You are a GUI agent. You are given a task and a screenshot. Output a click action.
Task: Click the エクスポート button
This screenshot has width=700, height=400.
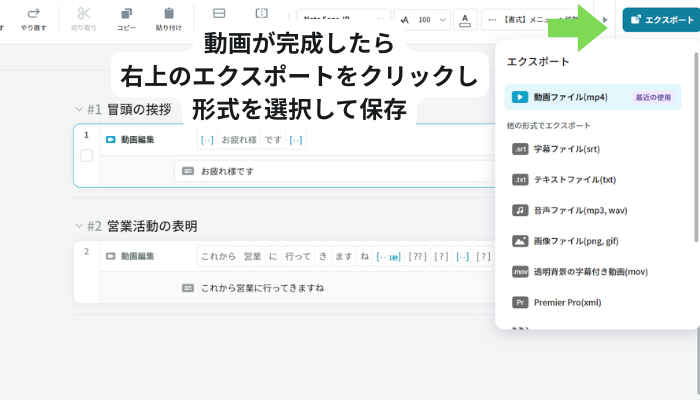662,20
